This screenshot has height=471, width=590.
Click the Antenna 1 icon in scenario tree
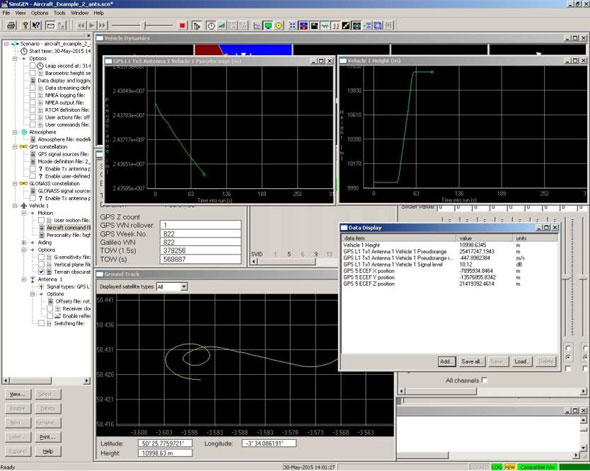[x=32, y=279]
